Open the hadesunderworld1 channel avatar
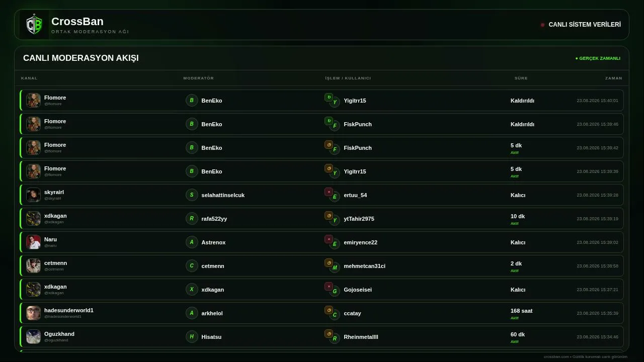 33,313
